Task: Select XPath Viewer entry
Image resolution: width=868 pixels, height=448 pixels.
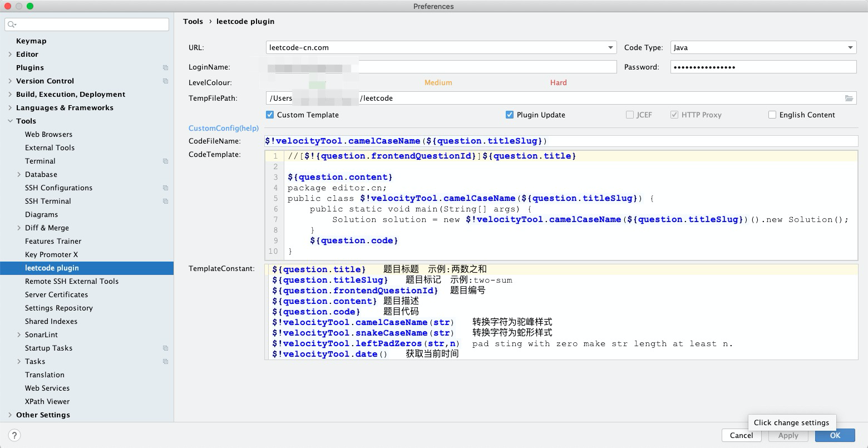Action: tap(47, 402)
